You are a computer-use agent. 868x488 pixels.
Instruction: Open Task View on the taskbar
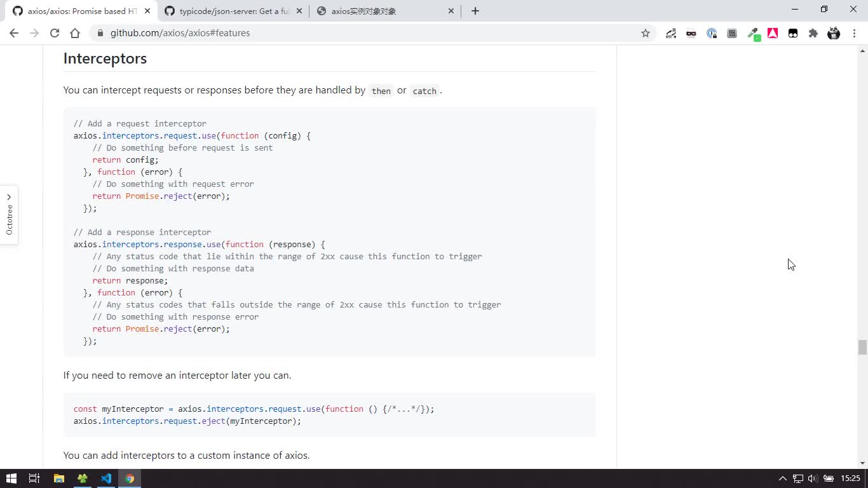click(x=34, y=478)
